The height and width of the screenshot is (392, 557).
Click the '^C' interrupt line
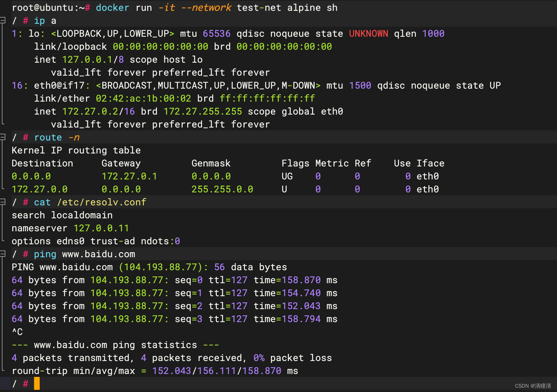pyautogui.click(x=17, y=332)
